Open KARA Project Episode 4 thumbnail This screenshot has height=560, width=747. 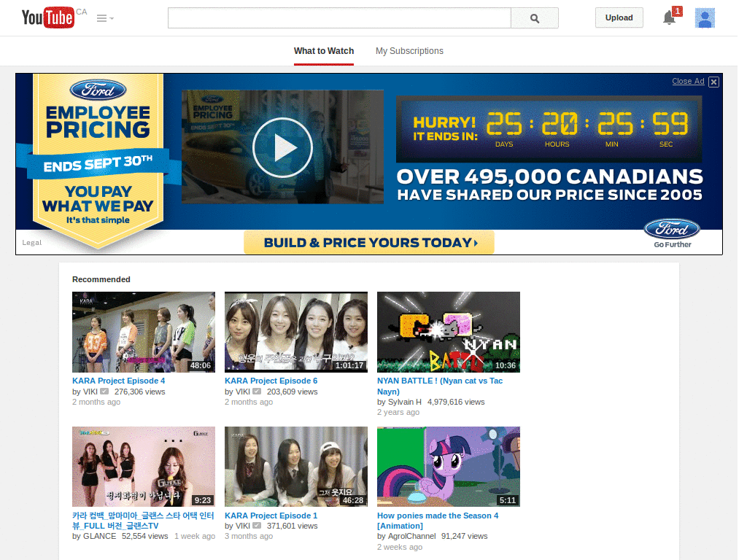pos(144,332)
